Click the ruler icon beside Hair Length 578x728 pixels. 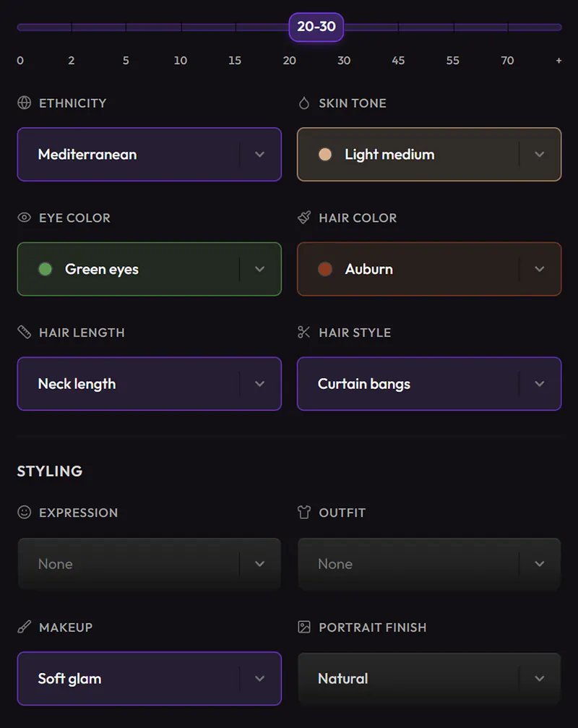[24, 332]
